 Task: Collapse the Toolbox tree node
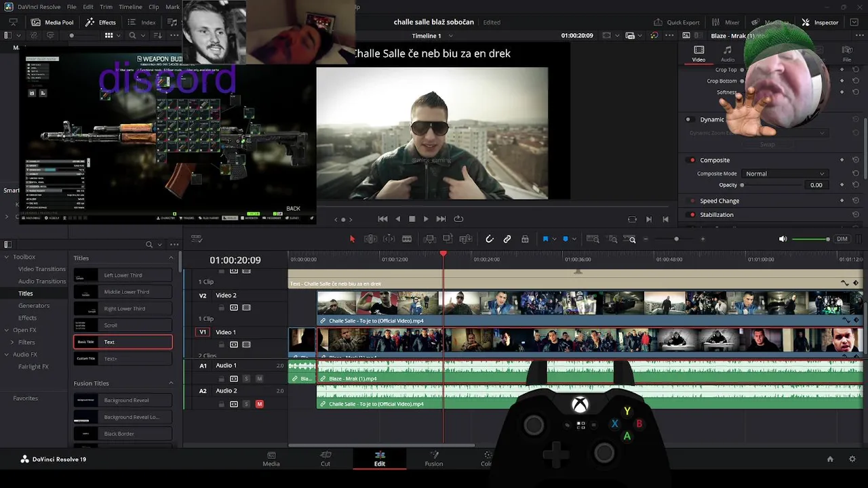pos(7,257)
